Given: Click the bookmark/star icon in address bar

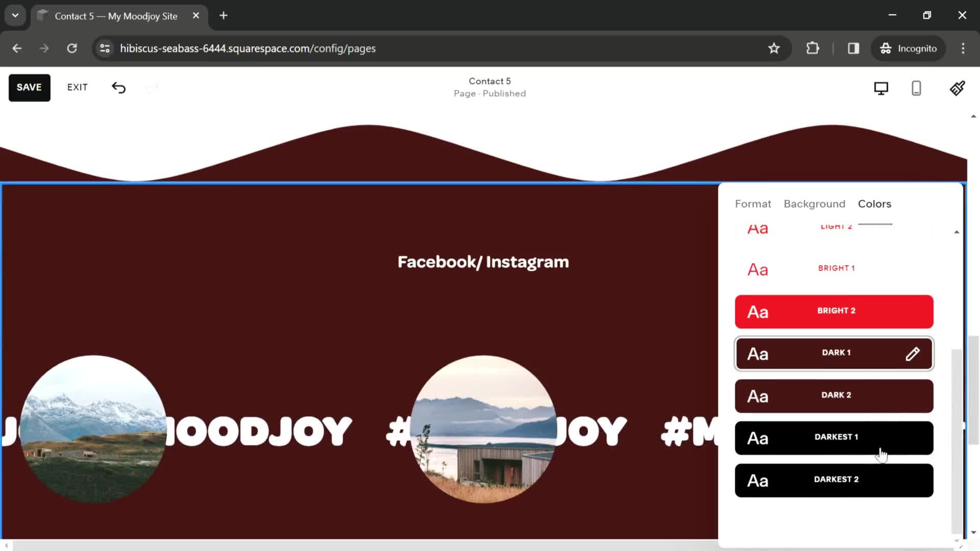Looking at the screenshot, I should point(775,48).
